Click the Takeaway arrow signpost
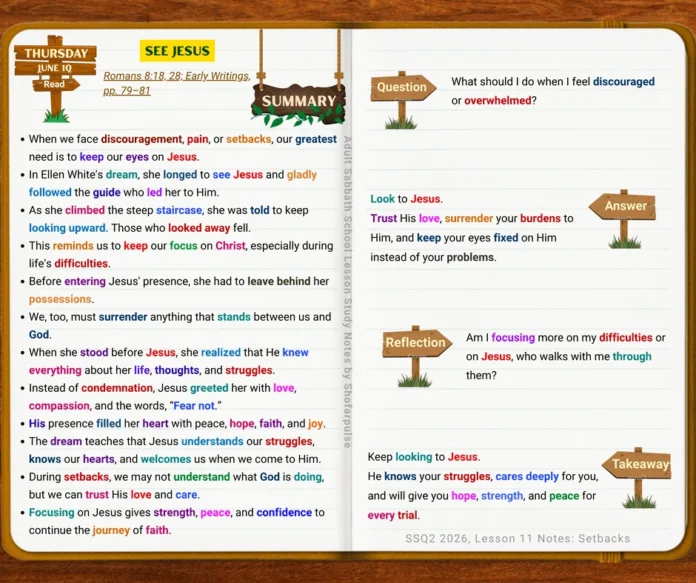The width and height of the screenshot is (696, 583). (x=637, y=477)
